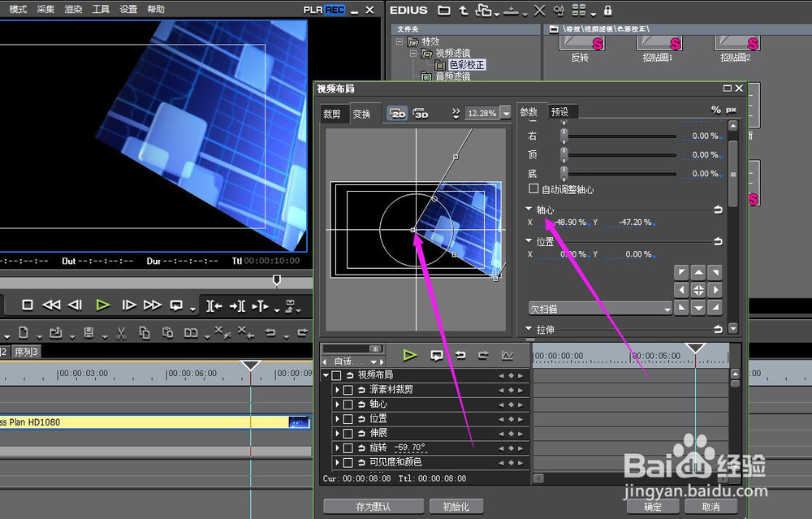
Task: Click the fast forward button in the player
Action: [x=153, y=305]
